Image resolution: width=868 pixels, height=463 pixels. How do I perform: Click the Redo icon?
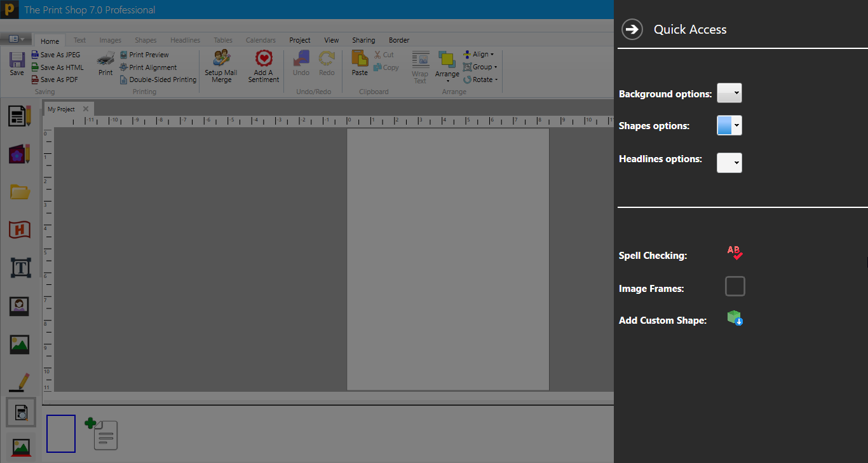pyautogui.click(x=327, y=64)
